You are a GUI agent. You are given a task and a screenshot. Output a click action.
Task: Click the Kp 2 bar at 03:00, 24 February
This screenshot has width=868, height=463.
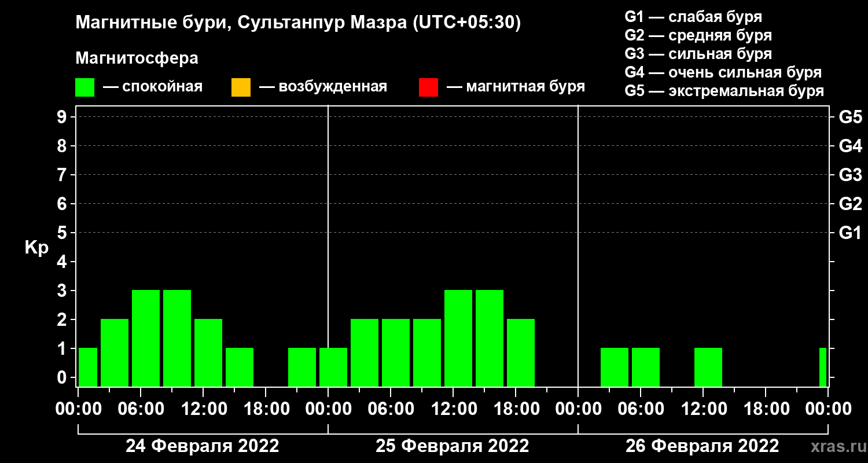[115, 353]
